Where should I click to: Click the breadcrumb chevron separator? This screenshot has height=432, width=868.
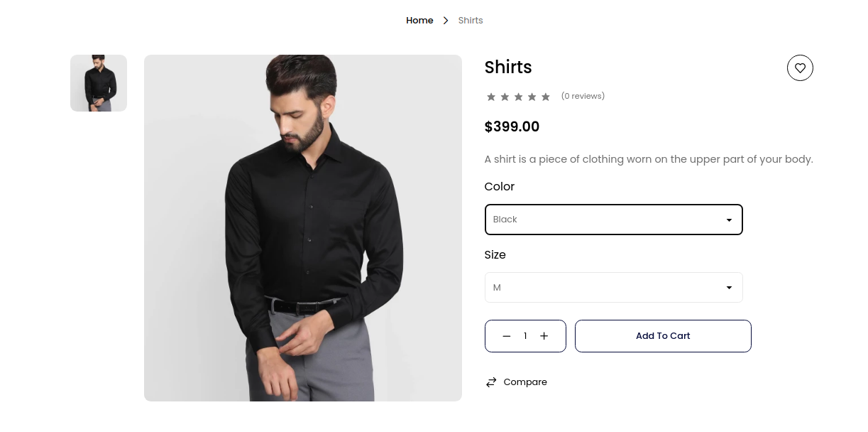coord(446,21)
